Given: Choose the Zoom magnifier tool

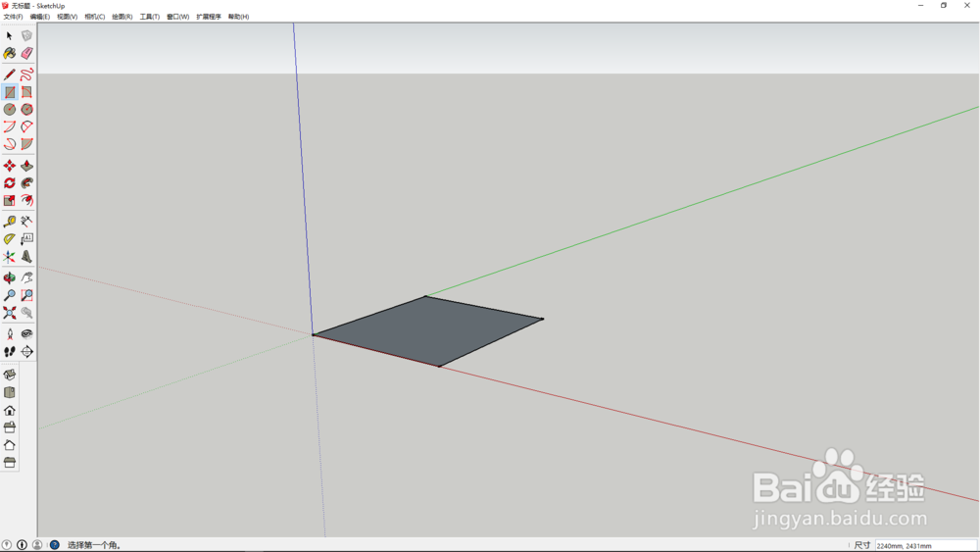Looking at the screenshot, I should [10, 295].
